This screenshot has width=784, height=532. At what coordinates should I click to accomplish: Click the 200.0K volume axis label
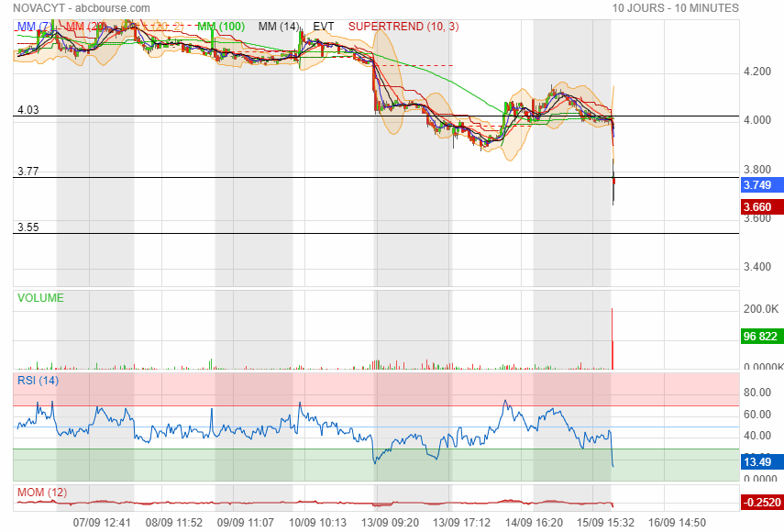(x=761, y=309)
